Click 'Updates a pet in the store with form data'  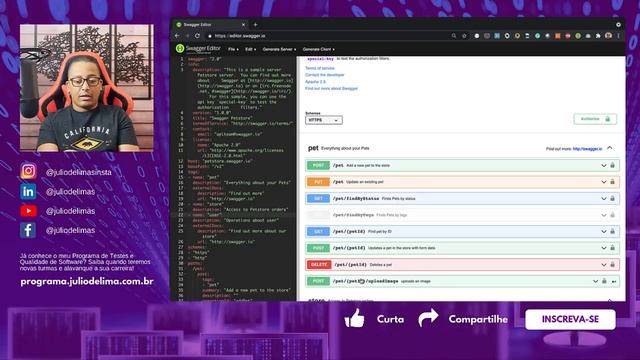[x=401, y=248]
